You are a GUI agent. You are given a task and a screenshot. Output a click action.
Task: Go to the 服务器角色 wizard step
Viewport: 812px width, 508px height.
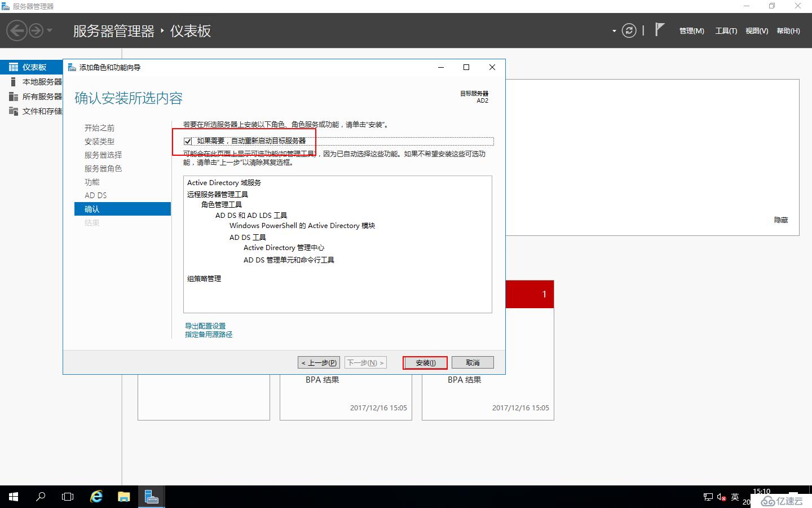point(103,169)
